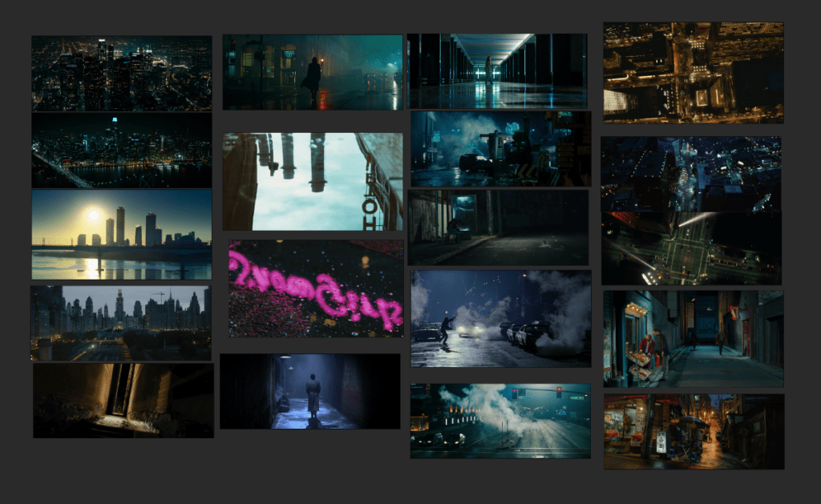Select the pink neon sign reflection image
The height and width of the screenshot is (504, 821).
[316, 288]
